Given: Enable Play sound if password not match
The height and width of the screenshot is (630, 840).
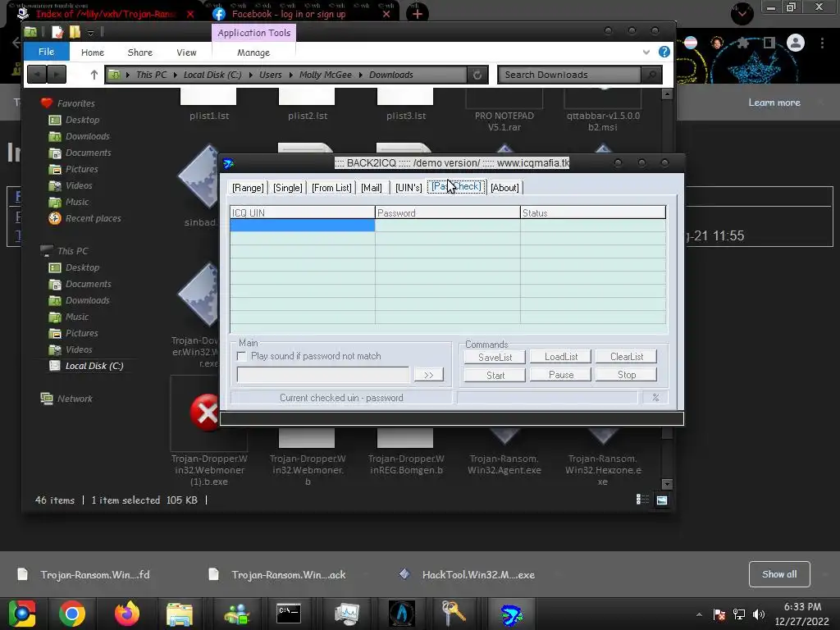Looking at the screenshot, I should (242, 356).
